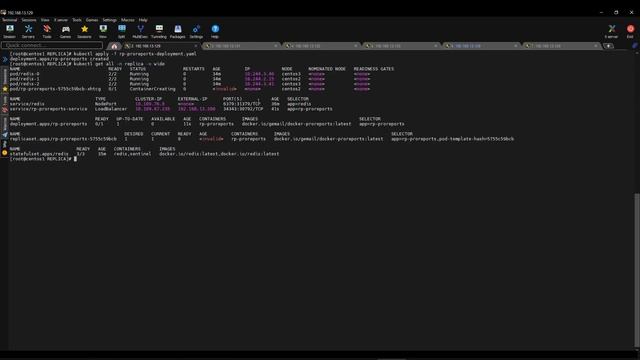
Task: Expand the sidebar with the chevron arrows
Action: (5, 60)
